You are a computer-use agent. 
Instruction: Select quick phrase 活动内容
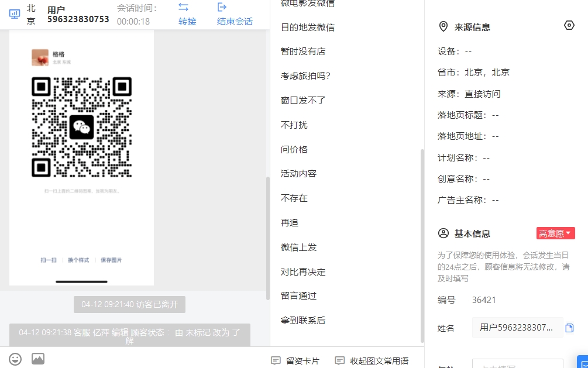[298, 174]
